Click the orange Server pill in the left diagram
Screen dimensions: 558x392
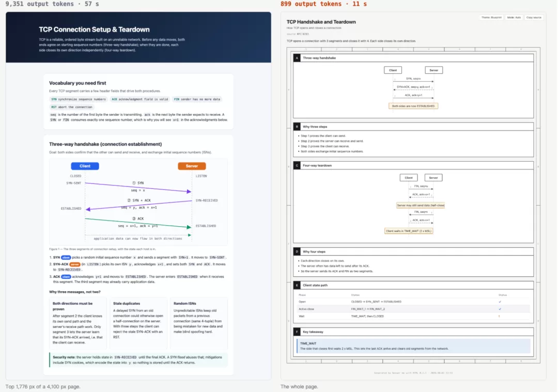tap(192, 166)
